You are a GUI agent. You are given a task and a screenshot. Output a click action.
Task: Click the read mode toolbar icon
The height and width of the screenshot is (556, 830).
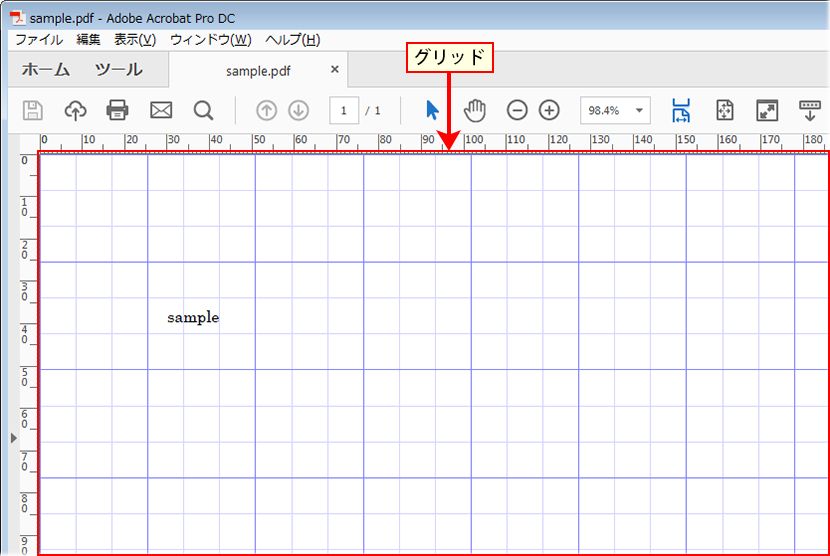click(809, 110)
